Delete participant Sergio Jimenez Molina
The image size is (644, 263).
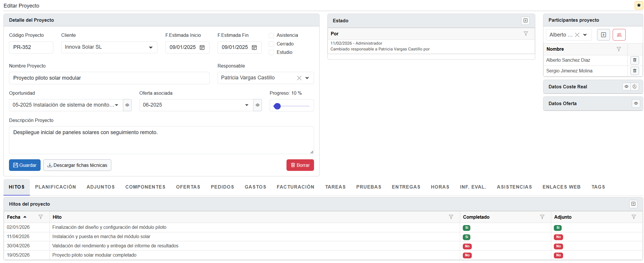pos(634,71)
